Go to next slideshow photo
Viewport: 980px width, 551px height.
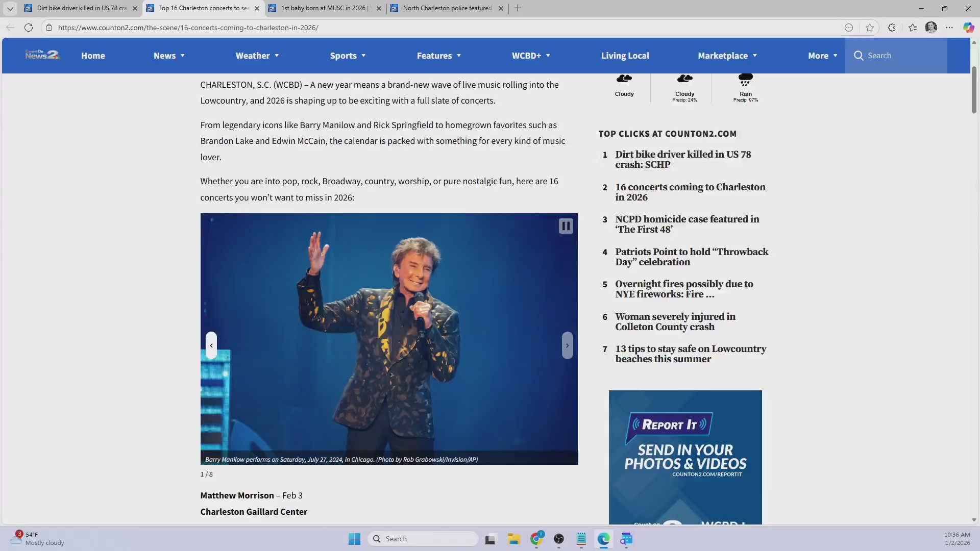tap(567, 345)
